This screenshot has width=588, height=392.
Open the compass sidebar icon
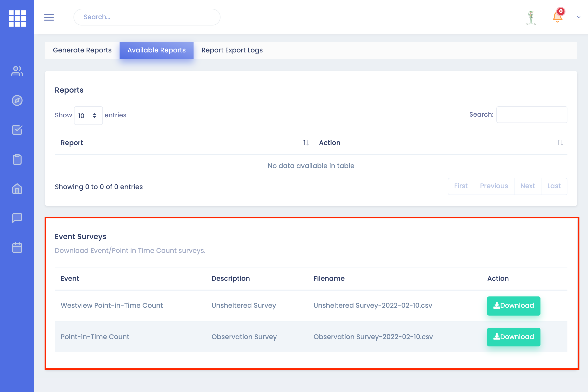[17, 100]
